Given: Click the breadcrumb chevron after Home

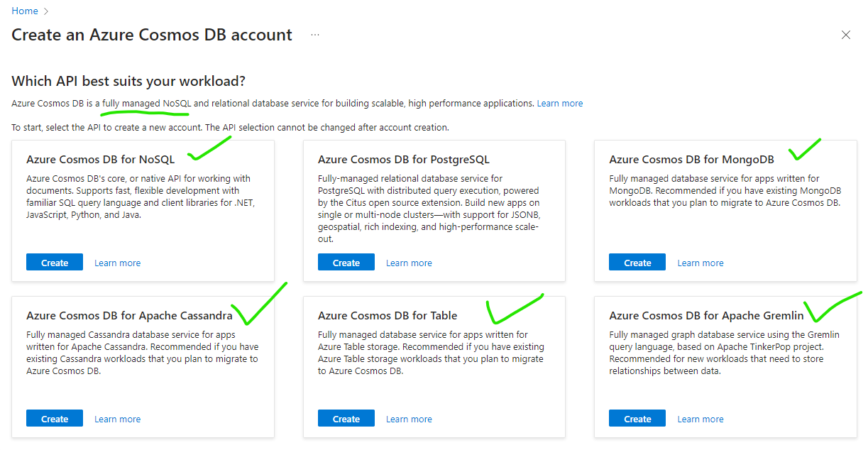Looking at the screenshot, I should 47,11.
